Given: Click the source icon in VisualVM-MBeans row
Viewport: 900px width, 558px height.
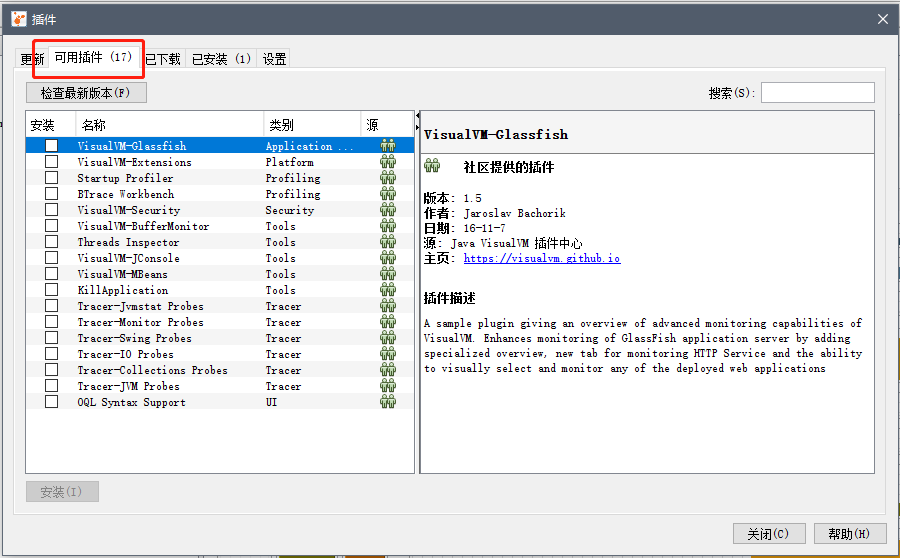Looking at the screenshot, I should pyautogui.click(x=388, y=274).
